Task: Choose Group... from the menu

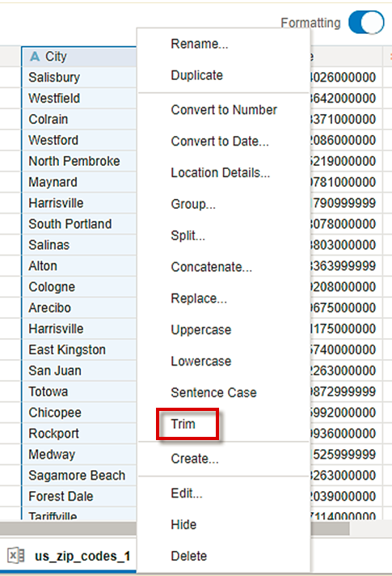Action: (x=193, y=204)
